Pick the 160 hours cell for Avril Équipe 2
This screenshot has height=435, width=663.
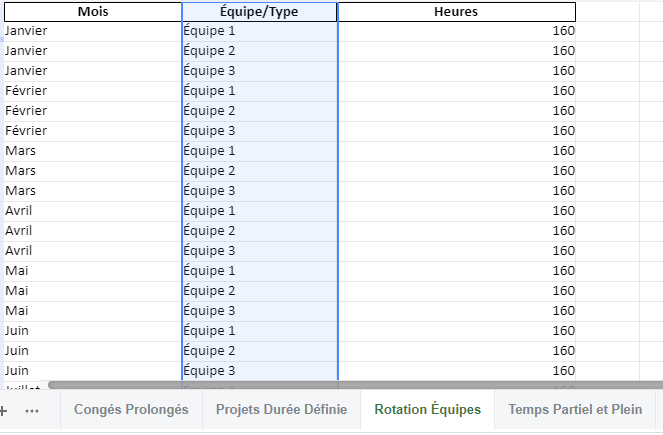pyautogui.click(x=457, y=231)
